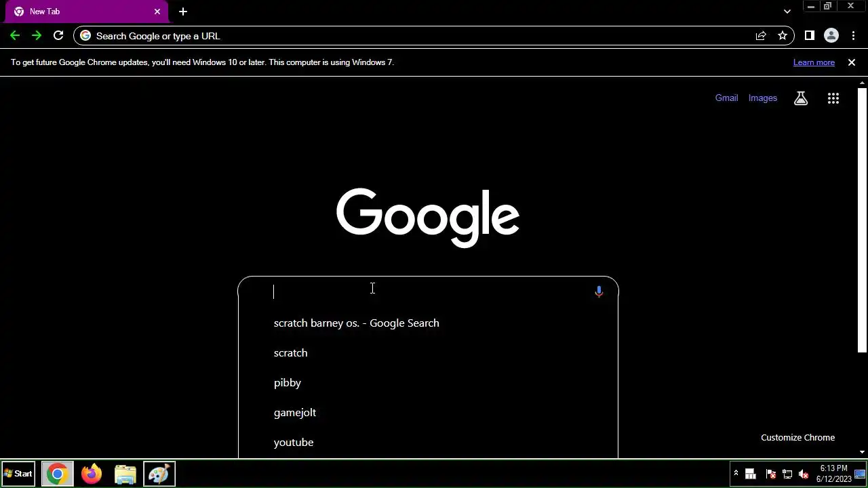The height and width of the screenshot is (488, 868).
Task: Click Customize Chrome button
Action: coord(797,438)
